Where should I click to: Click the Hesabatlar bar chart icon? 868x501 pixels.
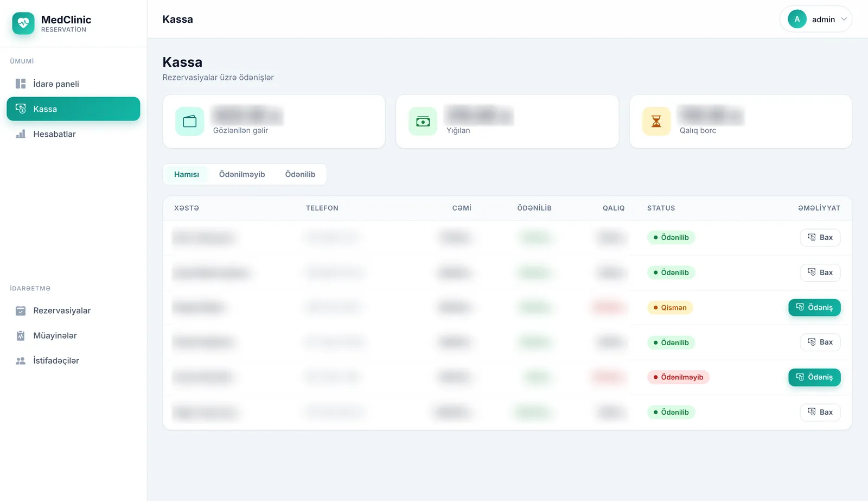[21, 134]
